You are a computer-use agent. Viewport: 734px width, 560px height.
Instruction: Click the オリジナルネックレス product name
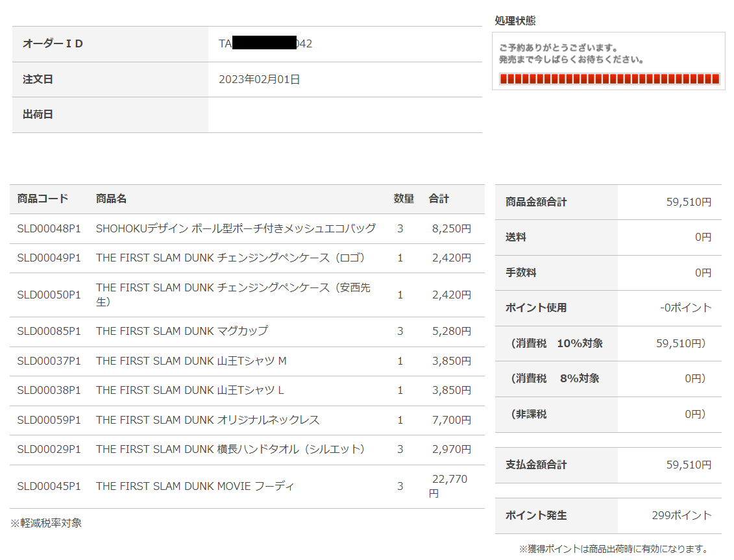[208, 420]
